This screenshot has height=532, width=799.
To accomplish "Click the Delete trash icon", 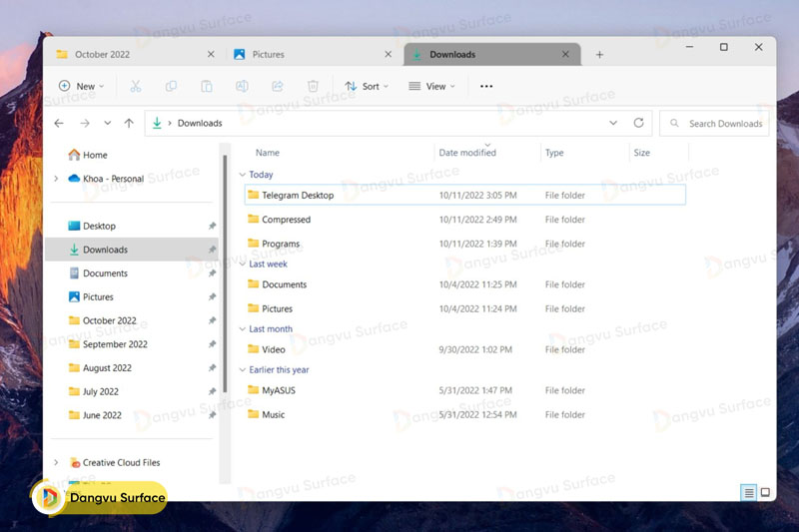I will pos(313,86).
